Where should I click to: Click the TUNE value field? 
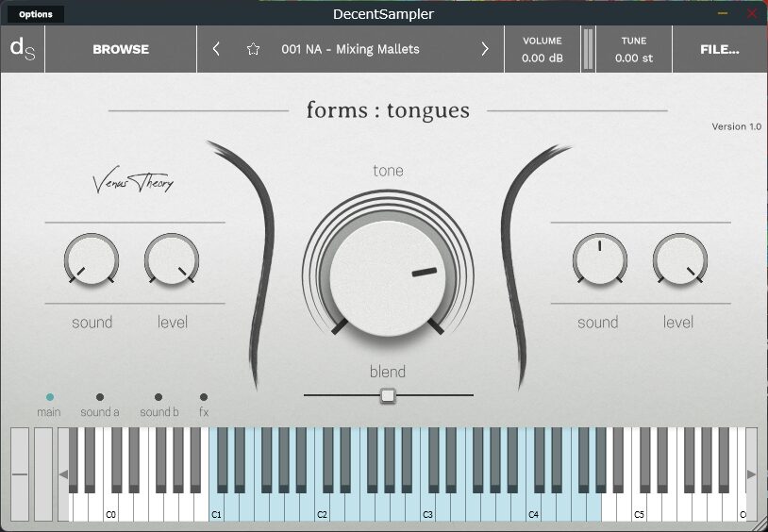tap(633, 58)
